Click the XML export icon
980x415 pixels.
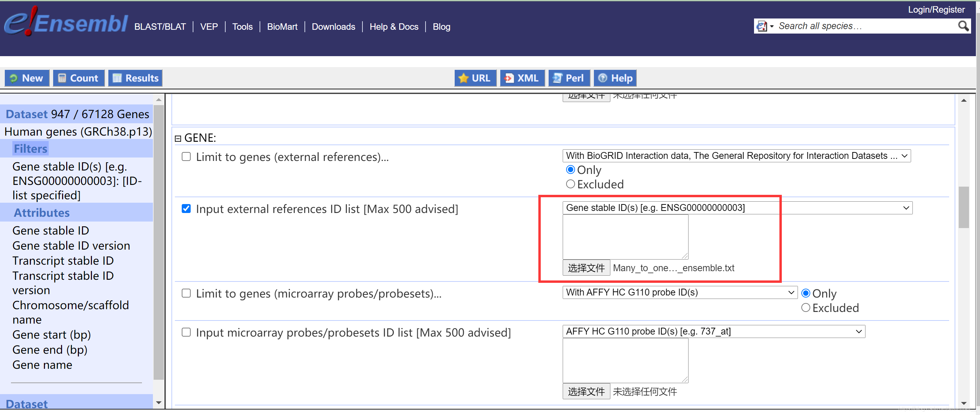point(509,78)
